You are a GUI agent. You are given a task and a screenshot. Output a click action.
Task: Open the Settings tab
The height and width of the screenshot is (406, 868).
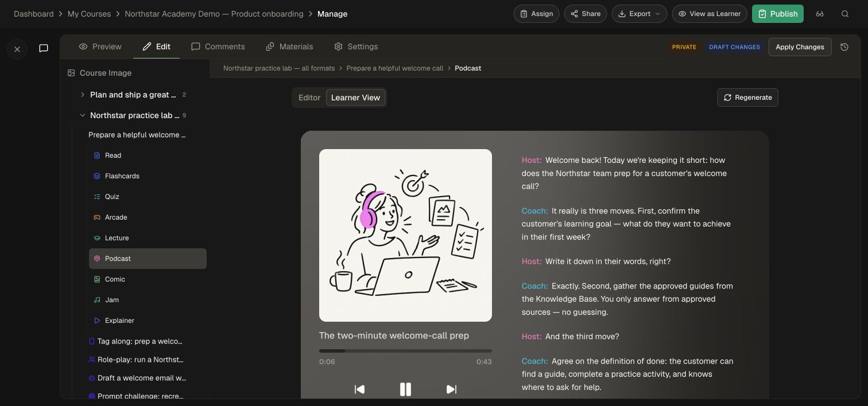356,46
